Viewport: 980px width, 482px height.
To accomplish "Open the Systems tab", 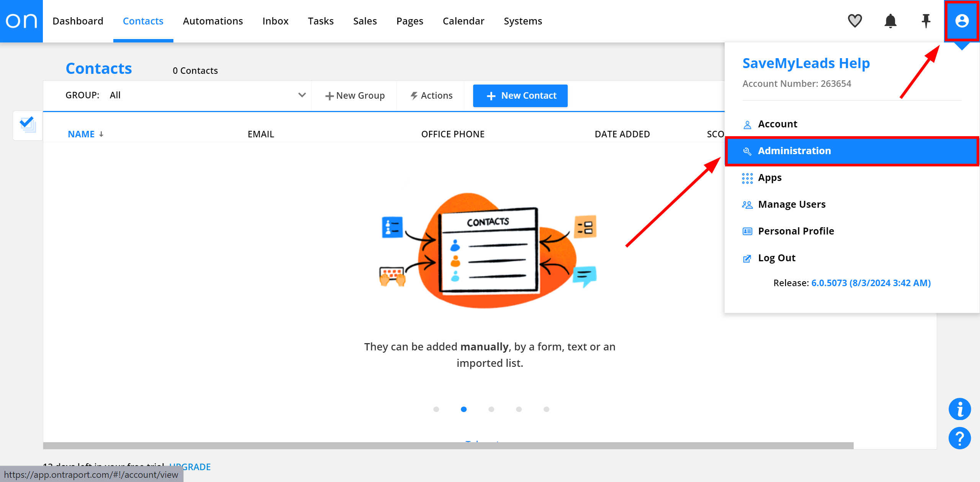I will 523,21.
